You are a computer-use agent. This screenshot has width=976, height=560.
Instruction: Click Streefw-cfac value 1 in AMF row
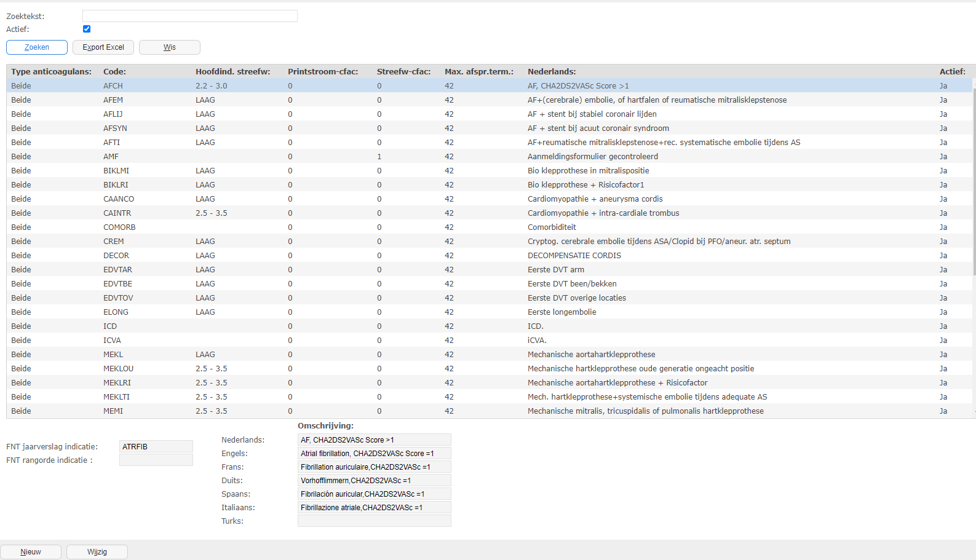tap(379, 157)
